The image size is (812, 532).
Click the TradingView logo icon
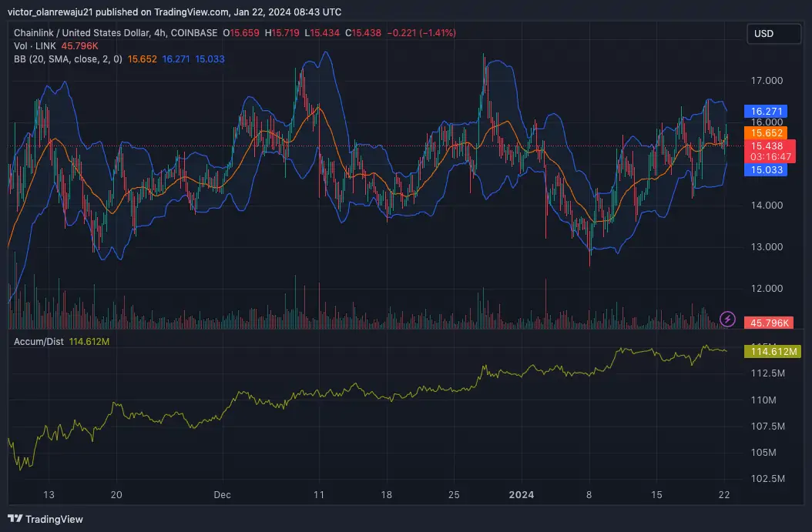pyautogui.click(x=15, y=519)
